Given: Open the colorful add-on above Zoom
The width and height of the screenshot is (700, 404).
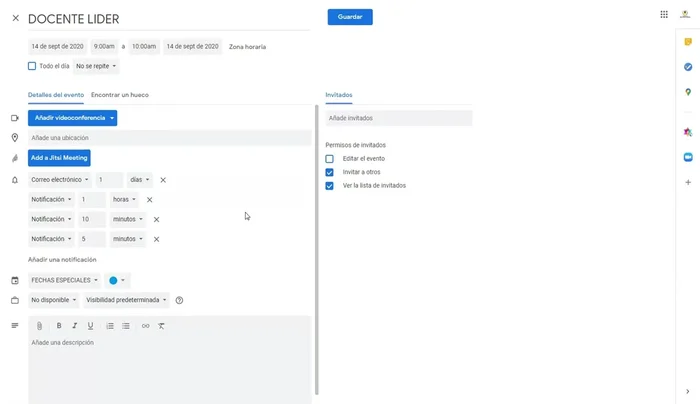Looking at the screenshot, I should click(688, 132).
